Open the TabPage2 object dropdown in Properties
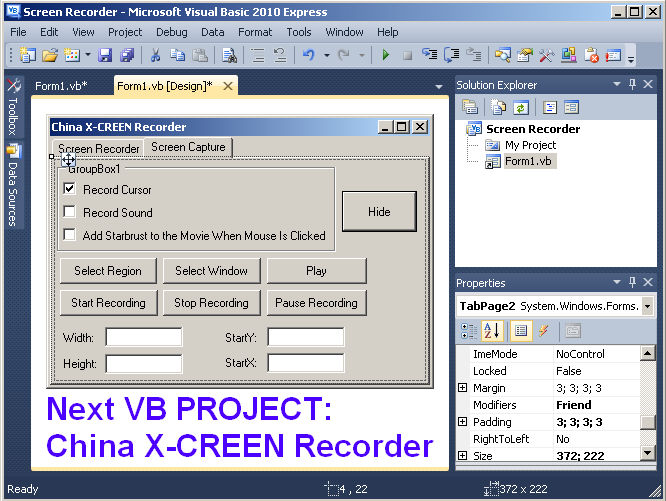 648,306
